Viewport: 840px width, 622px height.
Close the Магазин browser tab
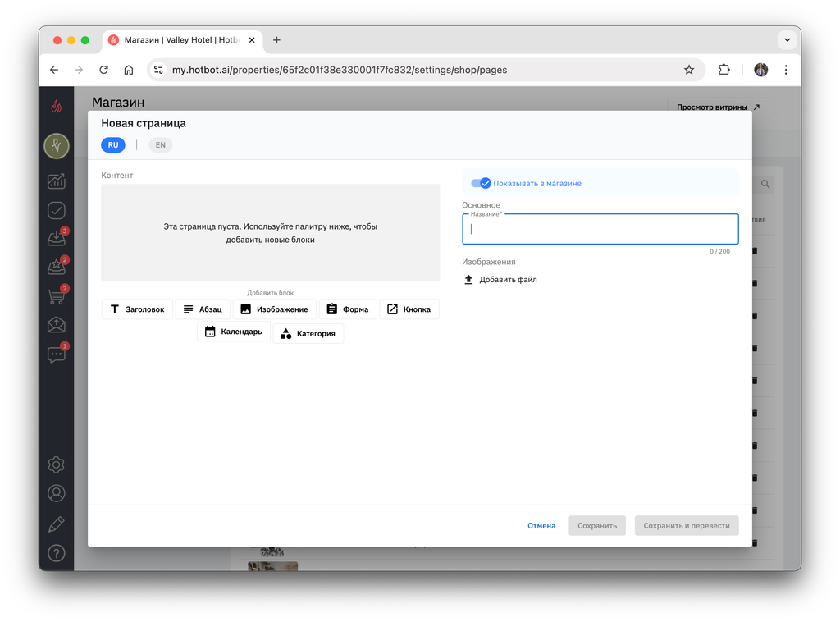(x=252, y=40)
